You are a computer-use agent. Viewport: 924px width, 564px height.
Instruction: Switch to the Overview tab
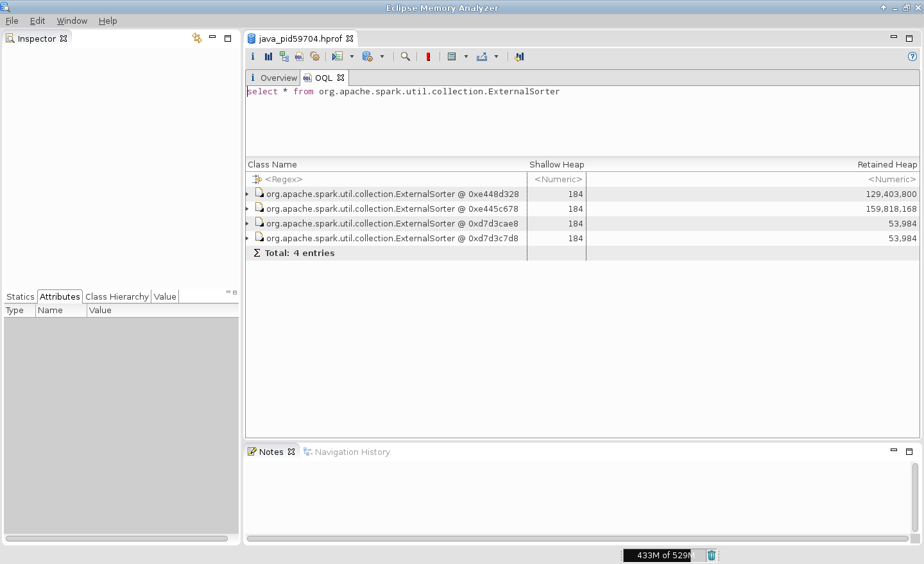click(x=273, y=78)
